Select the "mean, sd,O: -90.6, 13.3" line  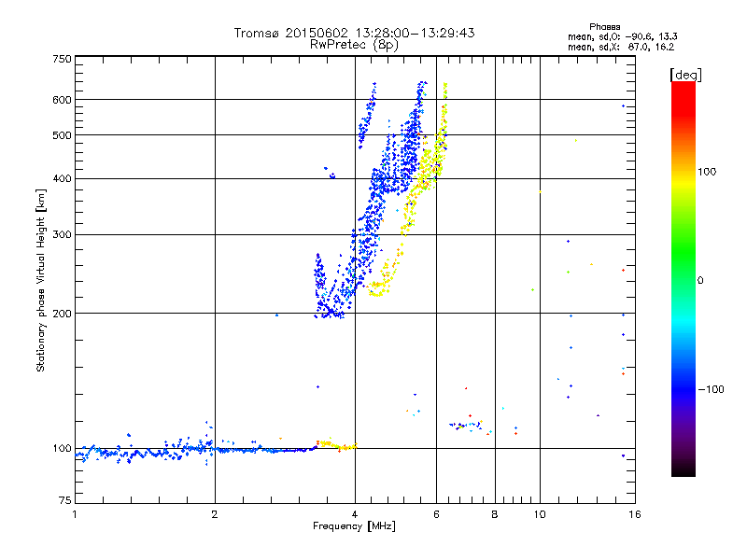pos(622,36)
